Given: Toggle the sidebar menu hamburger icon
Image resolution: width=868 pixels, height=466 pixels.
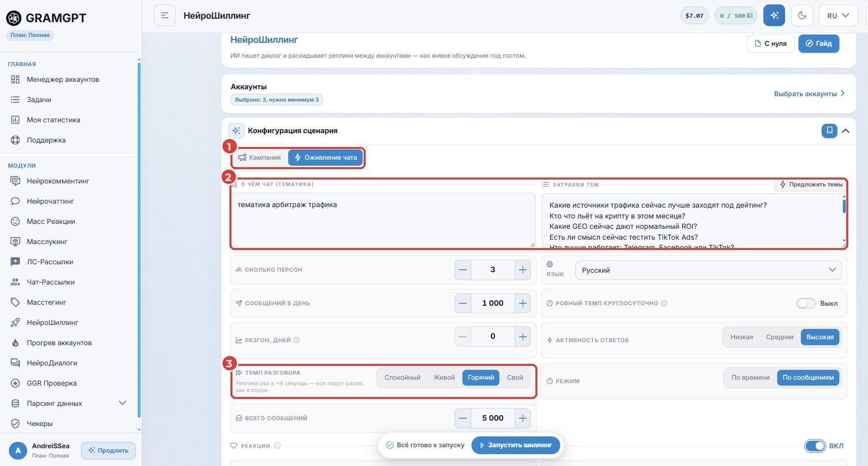Looking at the screenshot, I should click(x=165, y=15).
